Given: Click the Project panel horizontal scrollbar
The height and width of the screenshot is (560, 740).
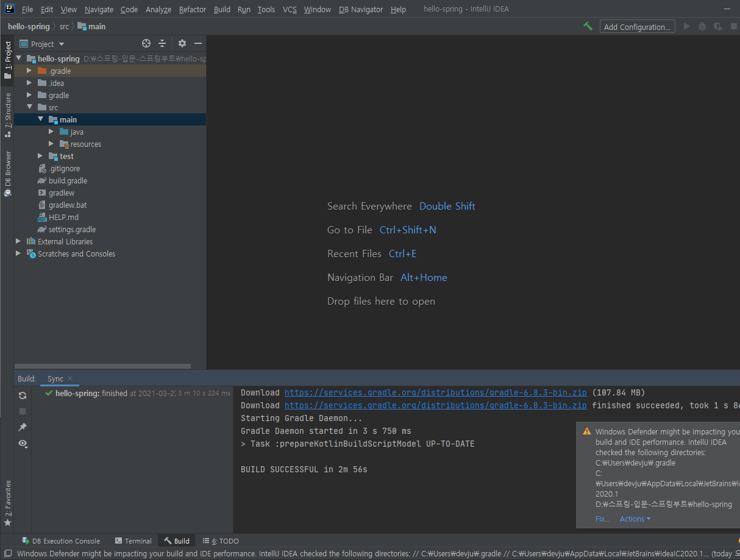Looking at the screenshot, I should [102, 366].
